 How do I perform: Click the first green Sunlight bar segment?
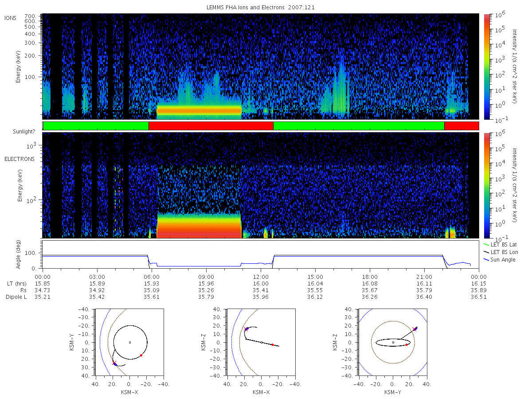coord(96,126)
